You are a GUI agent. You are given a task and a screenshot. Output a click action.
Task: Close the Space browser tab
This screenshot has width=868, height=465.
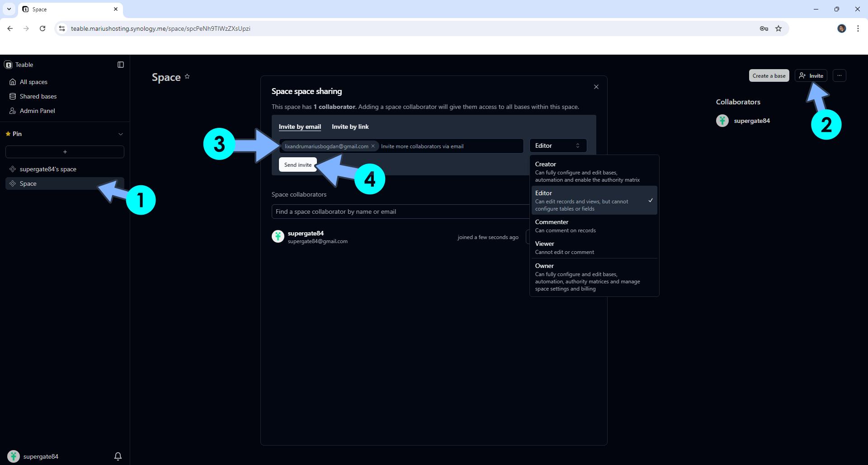coord(116,9)
